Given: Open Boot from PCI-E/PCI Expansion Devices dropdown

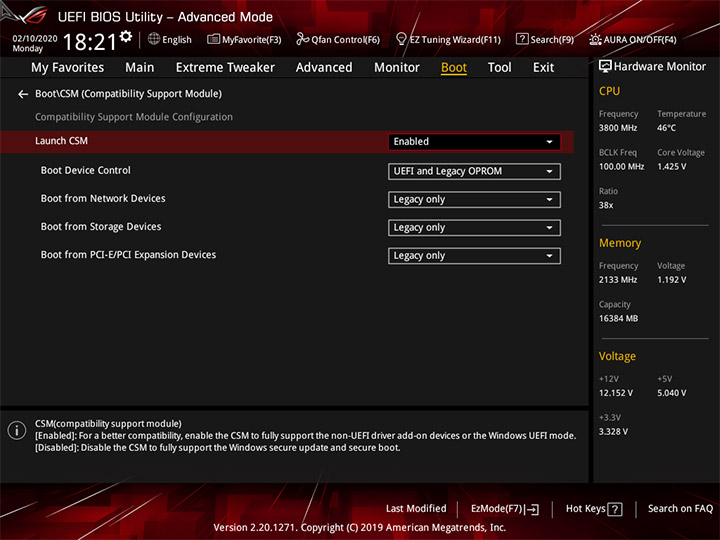Looking at the screenshot, I should pyautogui.click(x=474, y=255).
